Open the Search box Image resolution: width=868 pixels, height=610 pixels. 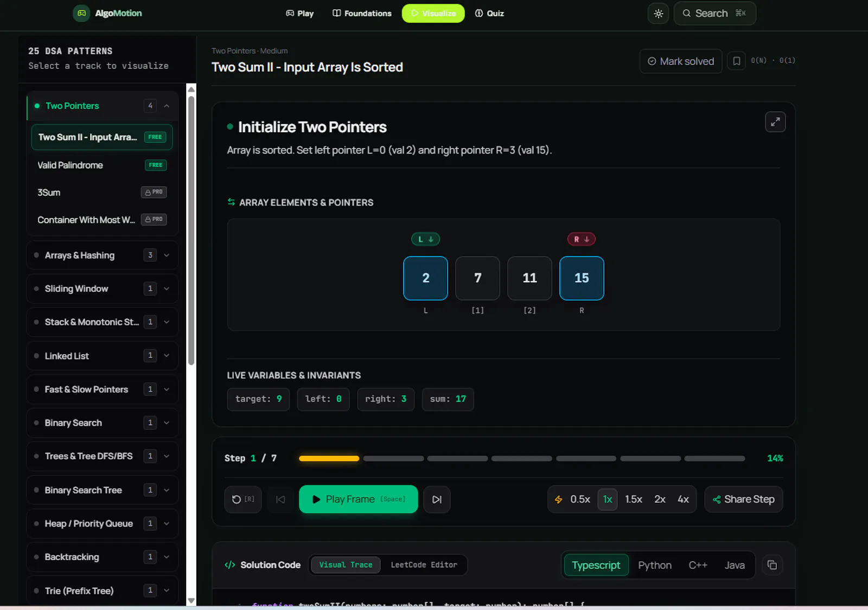click(714, 13)
